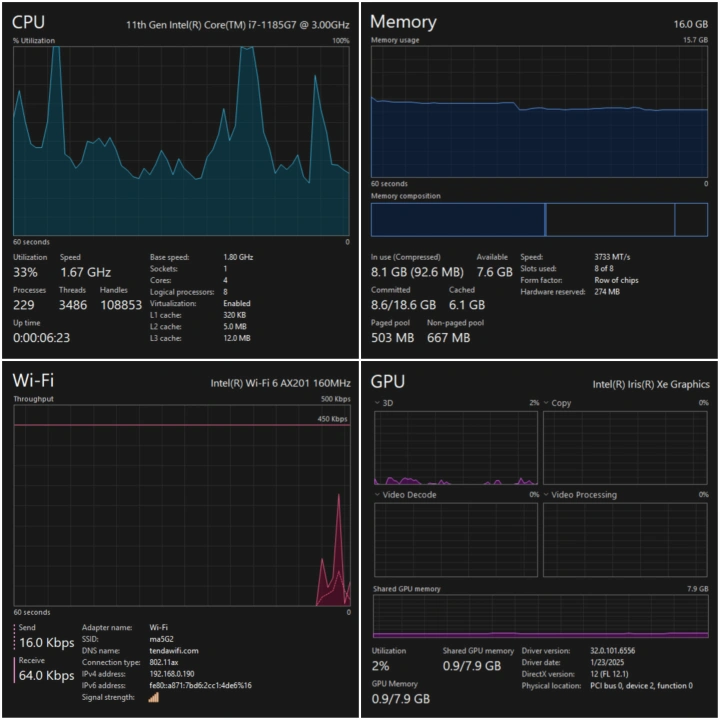720x720 pixels.
Task: Click the Wi-Fi IPv4 address value
Action: click(172, 674)
